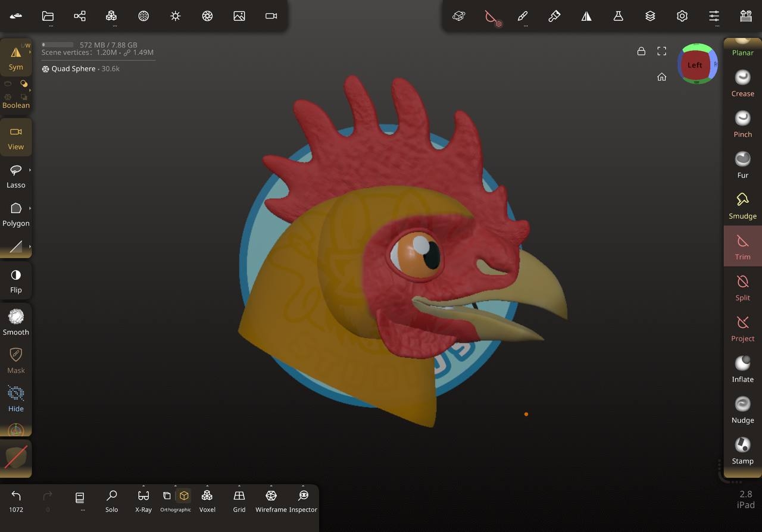Choose the Smudge tool
The image size is (762, 532).
point(742,205)
